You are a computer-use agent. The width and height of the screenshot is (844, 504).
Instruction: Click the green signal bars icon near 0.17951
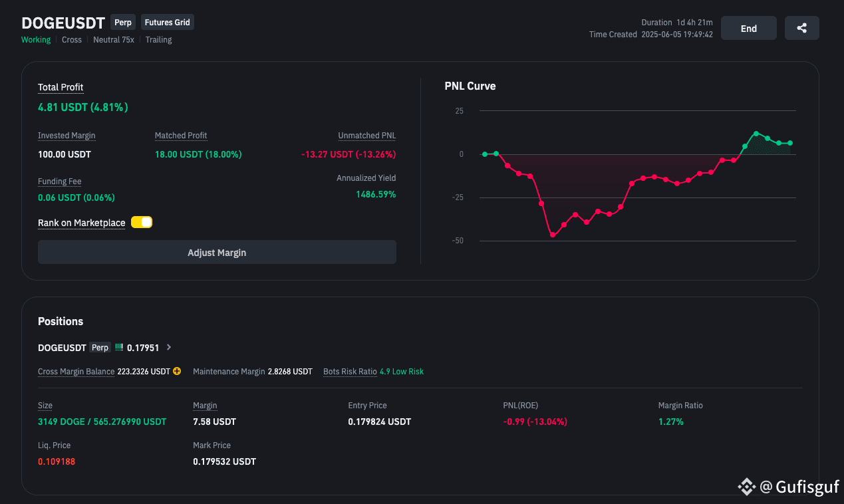[119, 347]
